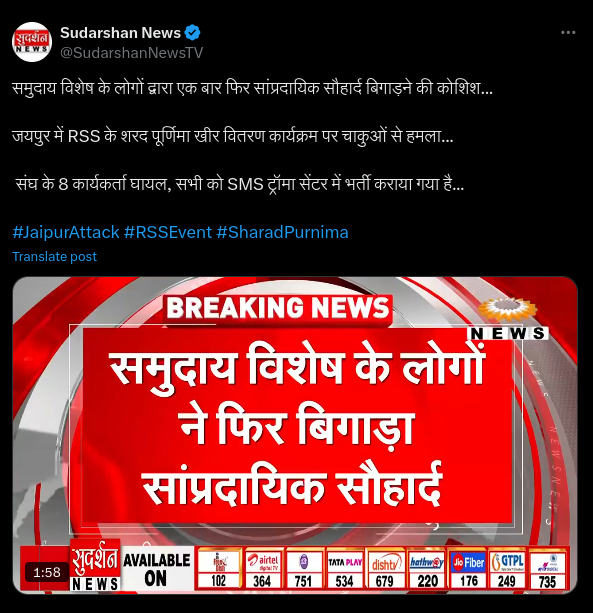Screen dimensions: 593x613
Task: Click the 1:58 video duration badge
Action: (x=47, y=573)
